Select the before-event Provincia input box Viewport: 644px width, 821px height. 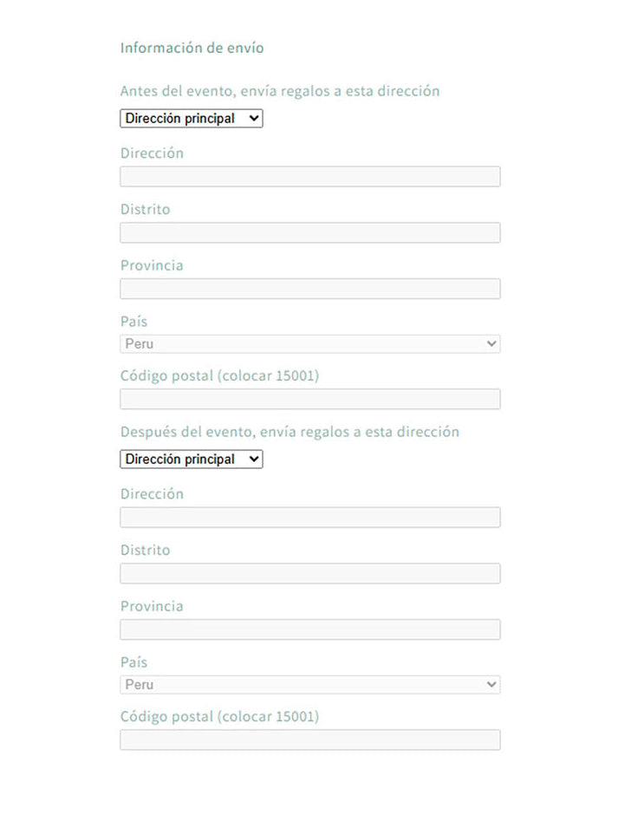[309, 289]
